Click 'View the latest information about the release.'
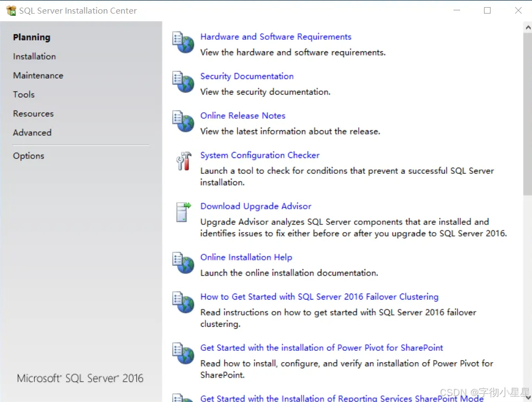The width and height of the screenshot is (532, 402). click(290, 131)
